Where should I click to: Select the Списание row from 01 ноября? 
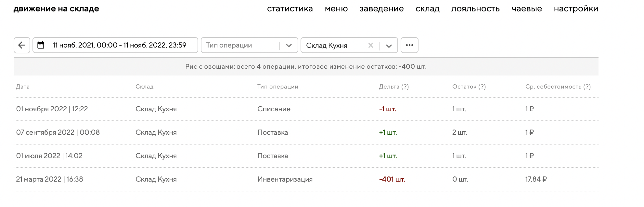[x=274, y=109]
